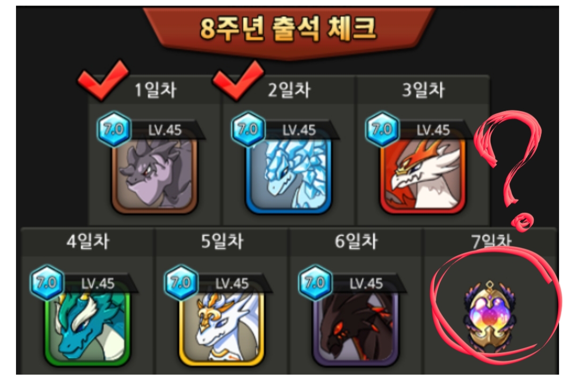This screenshot has height=392, width=575.
Task: Tap the 7.0 hexagon badge on day 5
Action: tap(181, 283)
